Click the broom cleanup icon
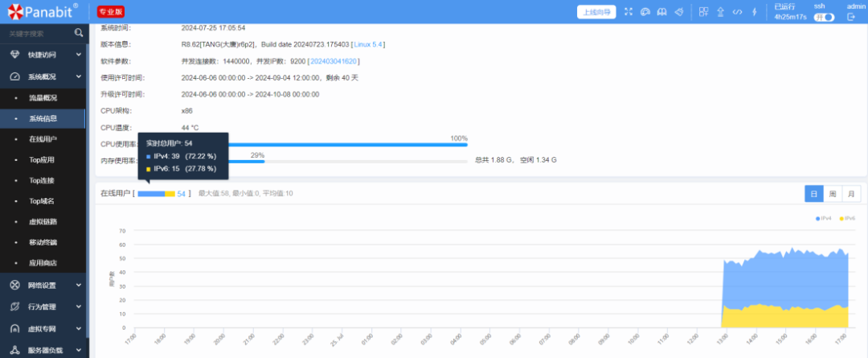This screenshot has height=358, width=868. point(678,11)
